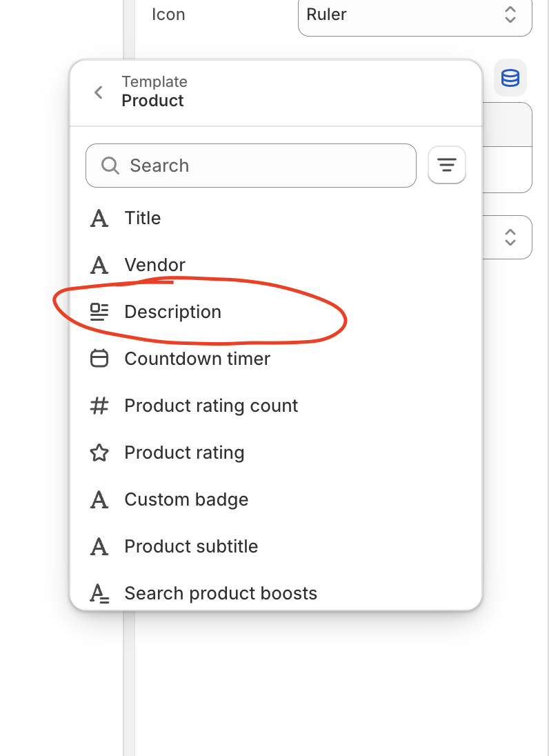Click the hash icon for Product rating count
This screenshot has height=756, width=549.
100,406
